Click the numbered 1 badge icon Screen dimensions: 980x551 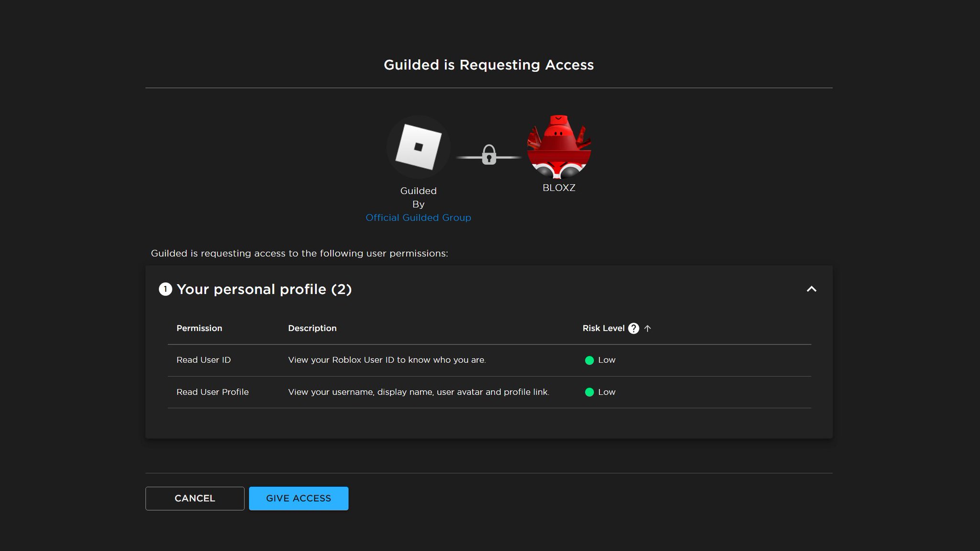(x=165, y=289)
